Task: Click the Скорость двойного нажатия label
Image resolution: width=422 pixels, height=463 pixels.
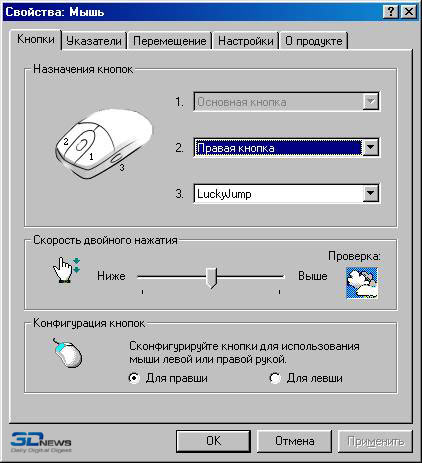Action: coord(105,240)
